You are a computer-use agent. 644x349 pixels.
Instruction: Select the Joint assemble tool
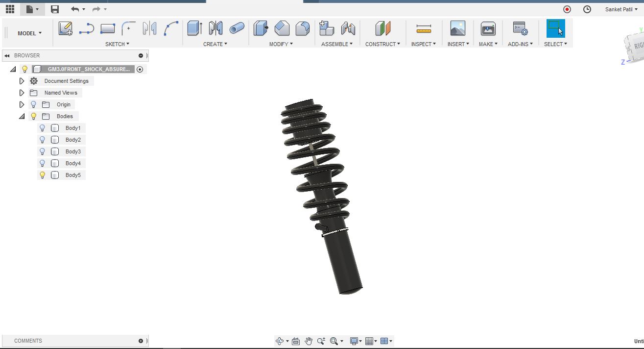(348, 28)
